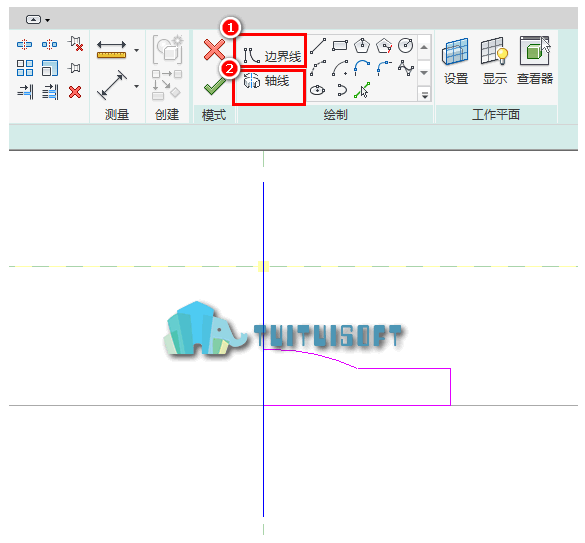
Task: Select the 轴线 axis line button
Action: [x=266, y=81]
